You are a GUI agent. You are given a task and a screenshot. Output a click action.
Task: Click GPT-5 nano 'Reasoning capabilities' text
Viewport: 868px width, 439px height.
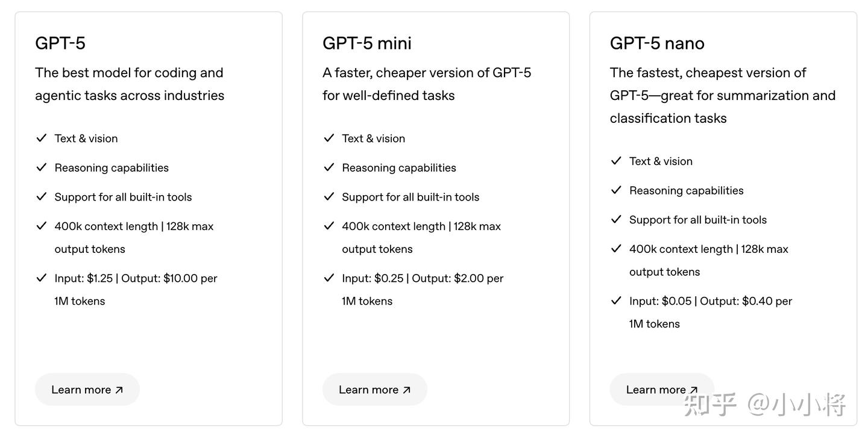click(x=686, y=190)
